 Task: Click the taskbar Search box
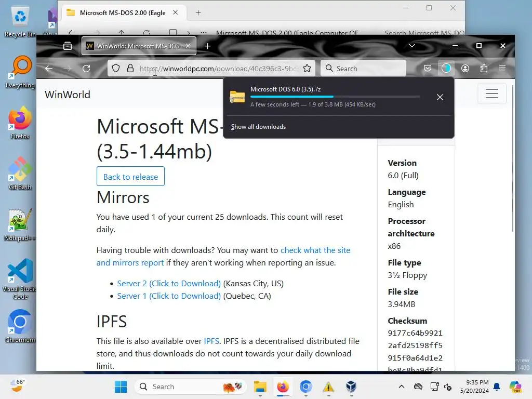click(190, 387)
